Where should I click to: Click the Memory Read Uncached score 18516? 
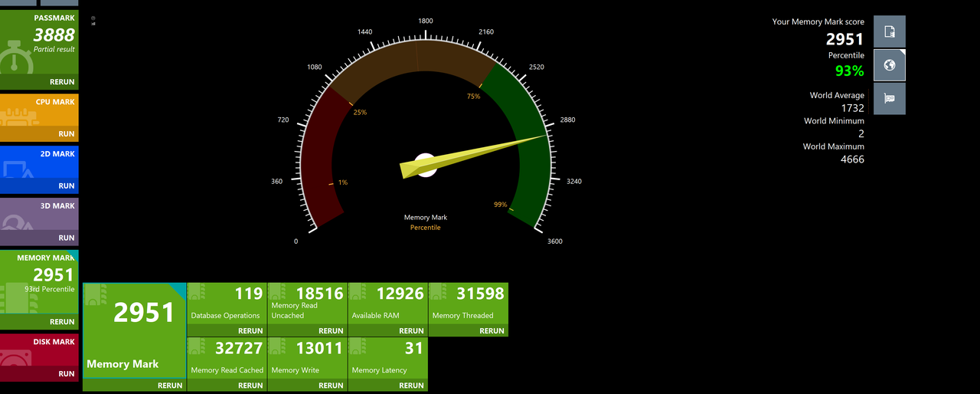tap(320, 294)
